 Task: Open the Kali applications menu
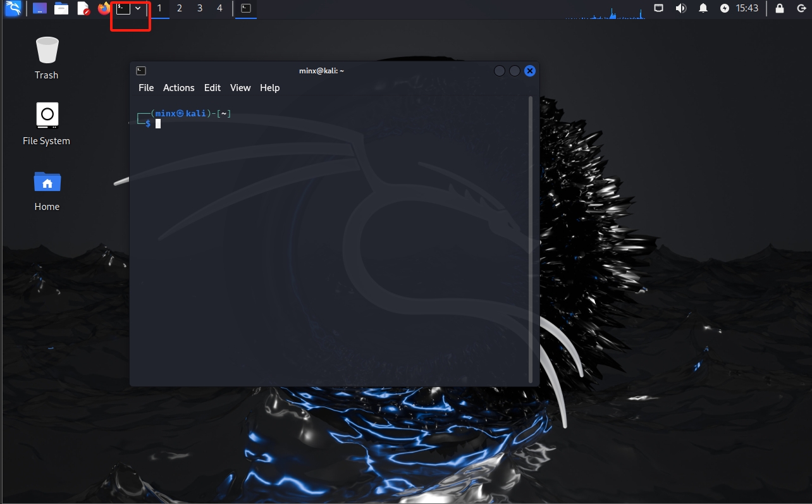13,8
